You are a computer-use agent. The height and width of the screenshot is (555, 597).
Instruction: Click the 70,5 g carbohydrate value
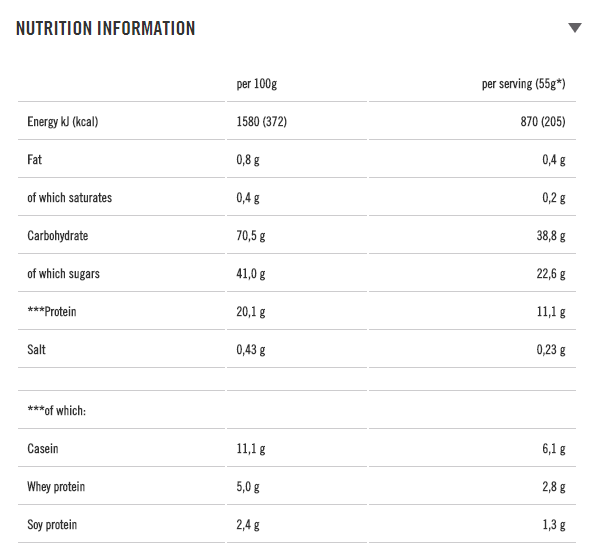[x=251, y=236]
